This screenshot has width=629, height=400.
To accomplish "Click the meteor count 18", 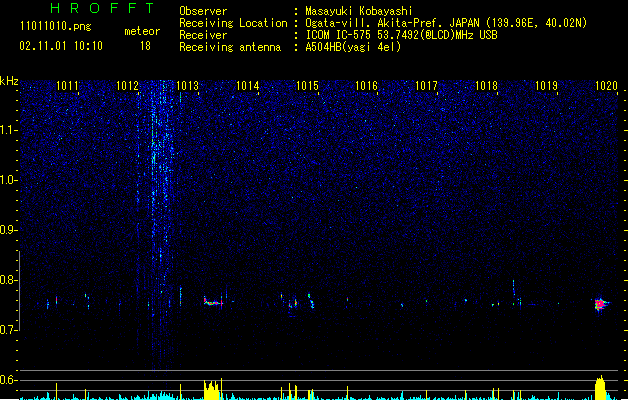I will pos(145,46).
